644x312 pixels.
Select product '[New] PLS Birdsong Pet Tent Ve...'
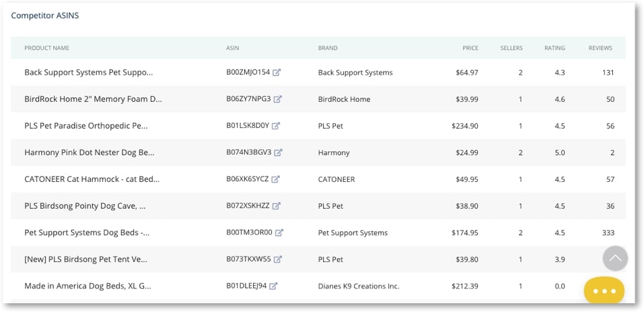click(x=85, y=259)
